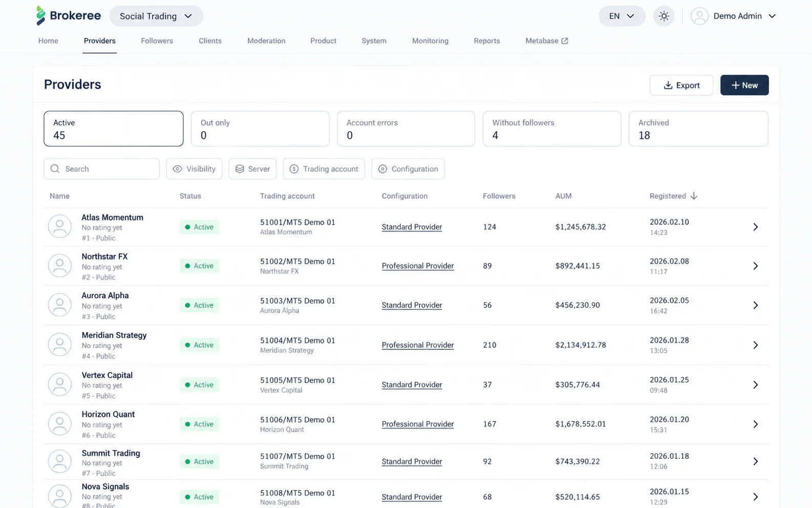
Task: Select the Archived 18 filter card
Action: (x=698, y=129)
